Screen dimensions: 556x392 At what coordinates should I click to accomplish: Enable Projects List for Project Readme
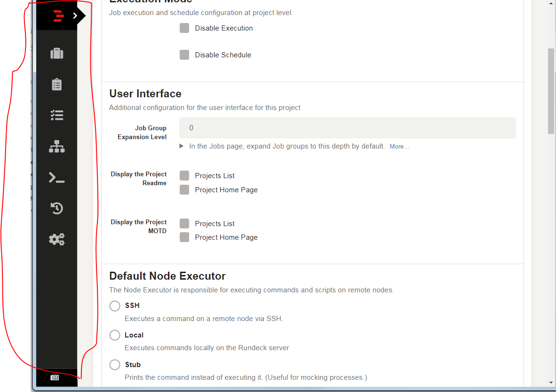[x=184, y=175]
